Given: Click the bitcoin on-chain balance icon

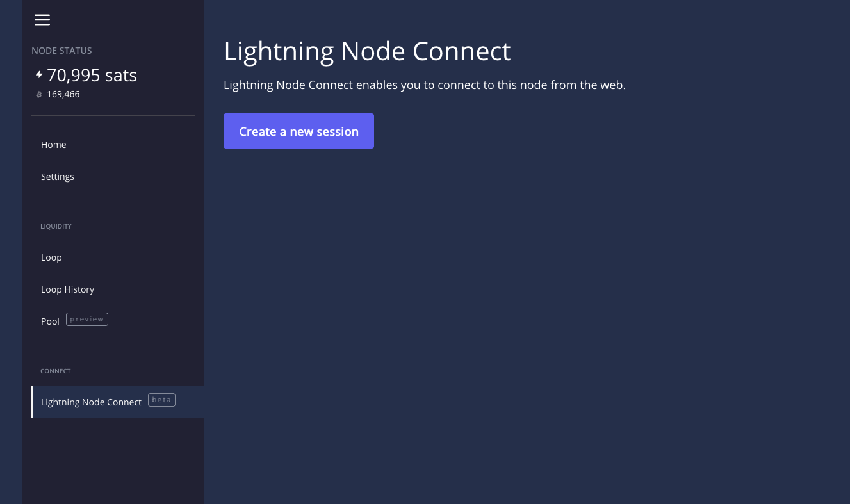Looking at the screenshot, I should [x=39, y=94].
